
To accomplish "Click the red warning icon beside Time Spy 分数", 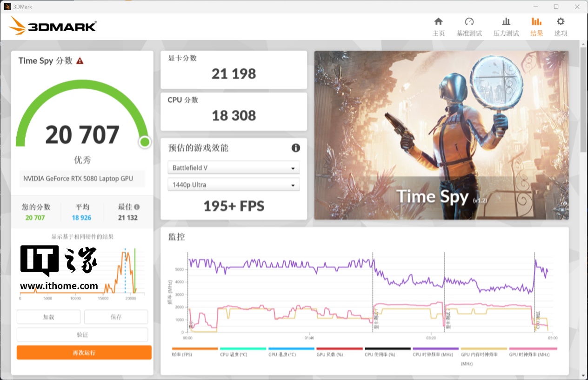I will (80, 61).
